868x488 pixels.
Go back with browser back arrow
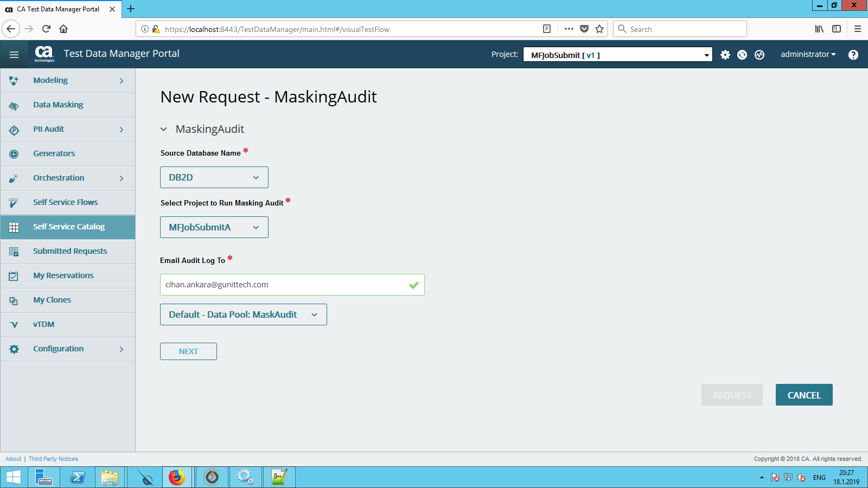coord(11,29)
